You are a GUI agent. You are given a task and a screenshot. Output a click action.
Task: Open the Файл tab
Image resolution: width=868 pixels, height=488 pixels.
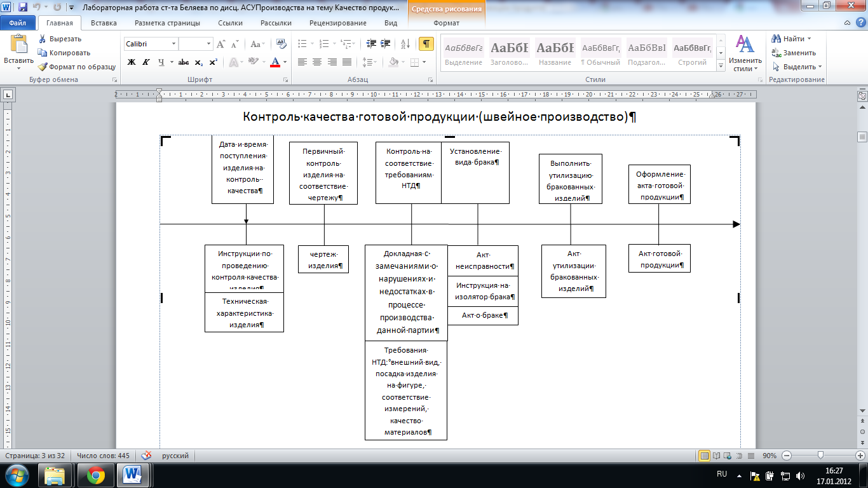18,23
